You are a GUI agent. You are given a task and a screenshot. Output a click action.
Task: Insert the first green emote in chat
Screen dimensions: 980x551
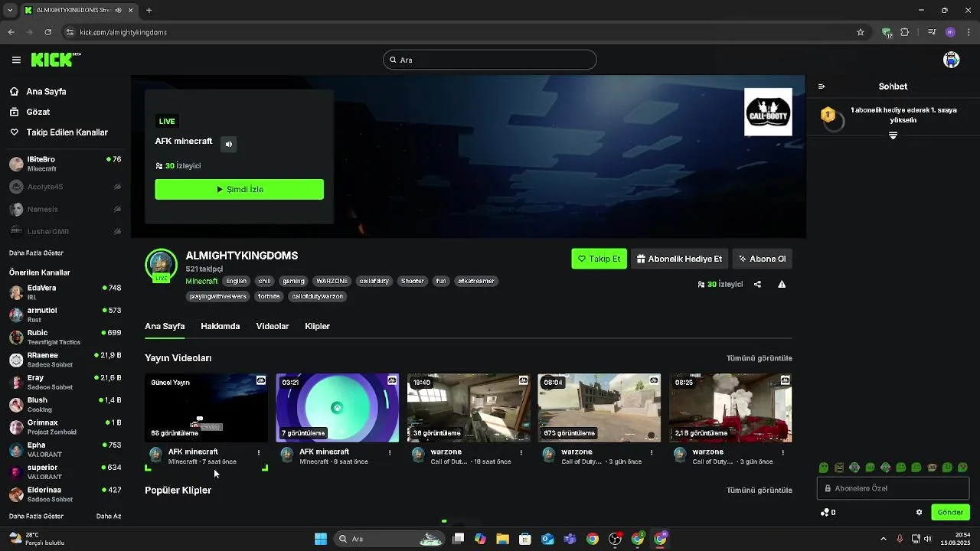tap(824, 468)
